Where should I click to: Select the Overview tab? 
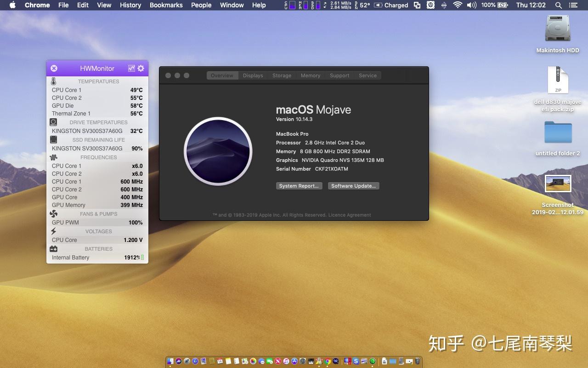point(222,75)
